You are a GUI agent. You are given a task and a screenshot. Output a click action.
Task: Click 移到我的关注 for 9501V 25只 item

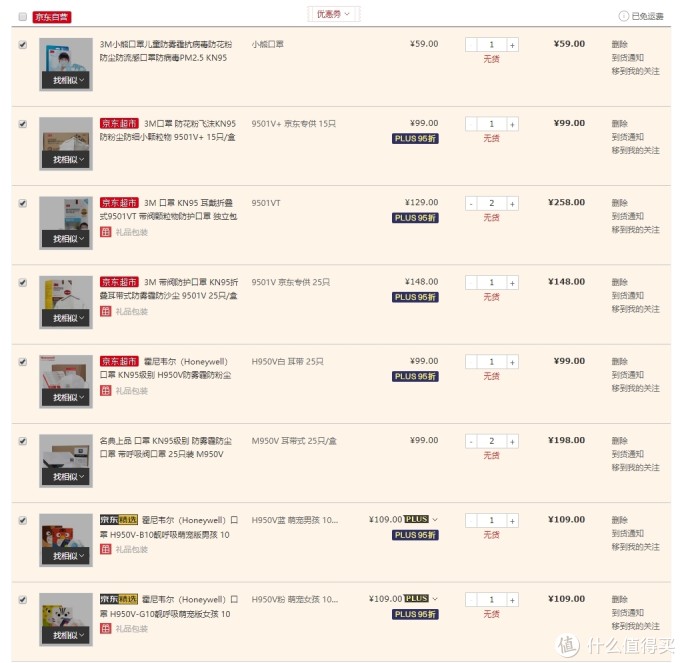click(636, 309)
